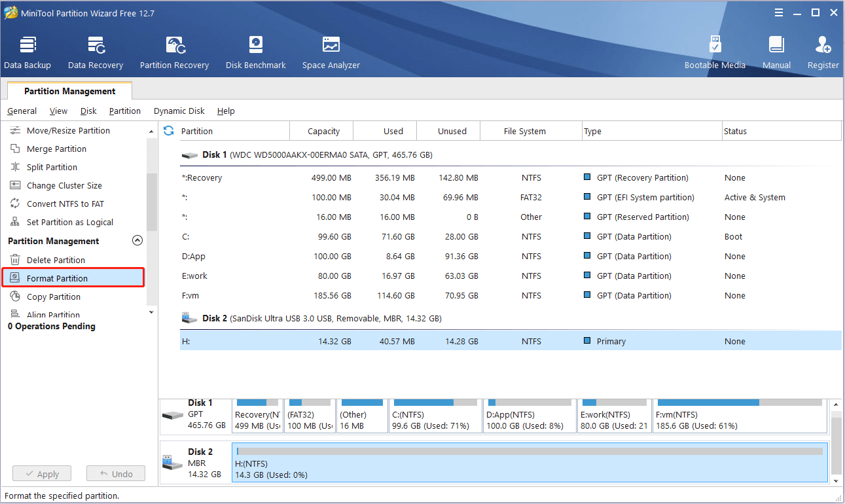Select the 16.00 MB Other reserved row
The height and width of the screenshot is (504, 845).
(511, 217)
